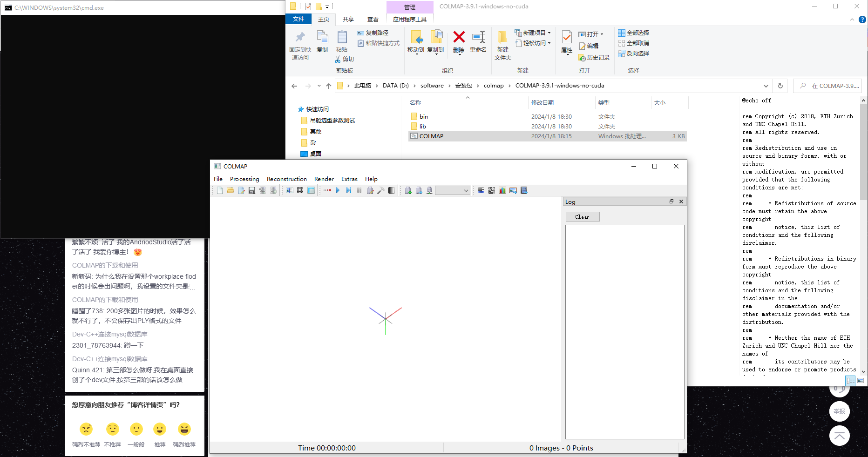Click 举报 round button on the webpage
868x457 pixels.
tap(840, 411)
